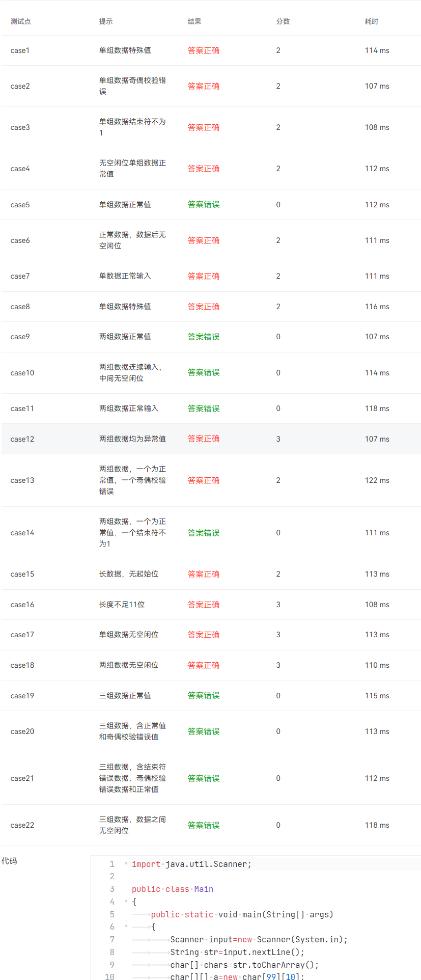
Task: Click the 结果 column header
Action: tap(194, 21)
